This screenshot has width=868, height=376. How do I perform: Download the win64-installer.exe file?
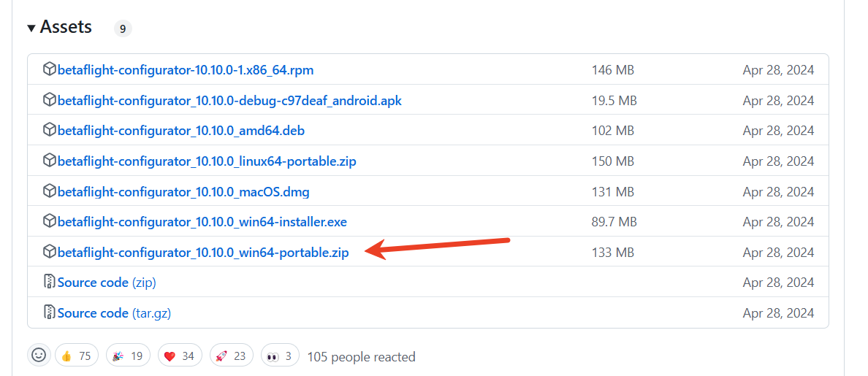202,221
